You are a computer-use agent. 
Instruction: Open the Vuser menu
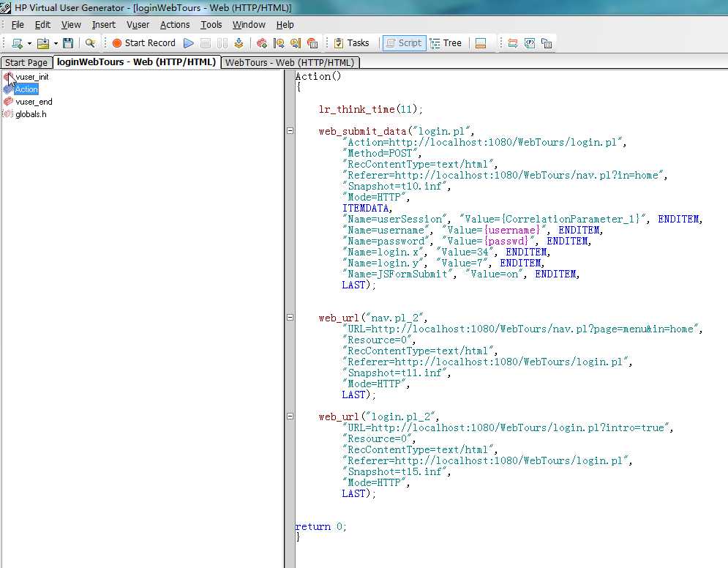pyautogui.click(x=138, y=25)
